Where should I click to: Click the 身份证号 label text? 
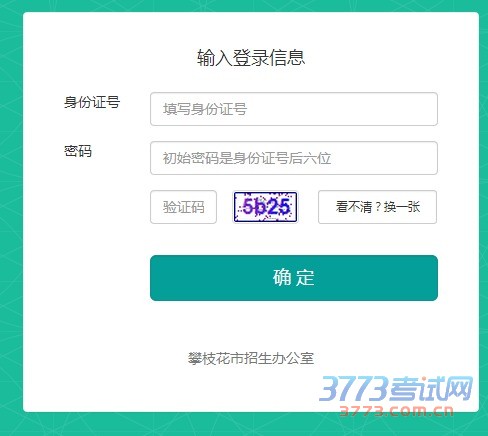point(92,102)
